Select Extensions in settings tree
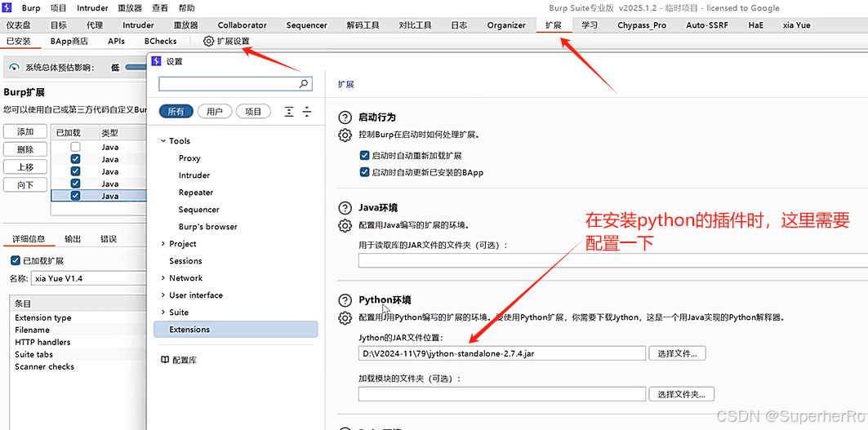This screenshot has width=868, height=430. [x=236, y=330]
